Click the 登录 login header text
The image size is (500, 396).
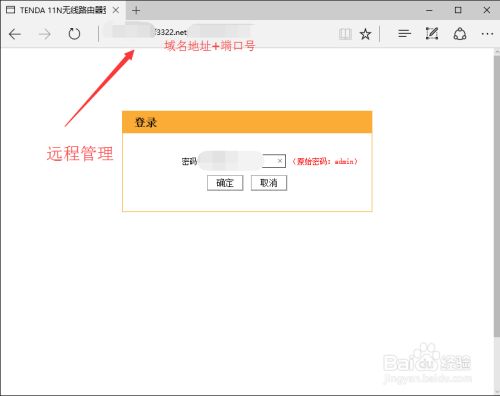pos(146,122)
